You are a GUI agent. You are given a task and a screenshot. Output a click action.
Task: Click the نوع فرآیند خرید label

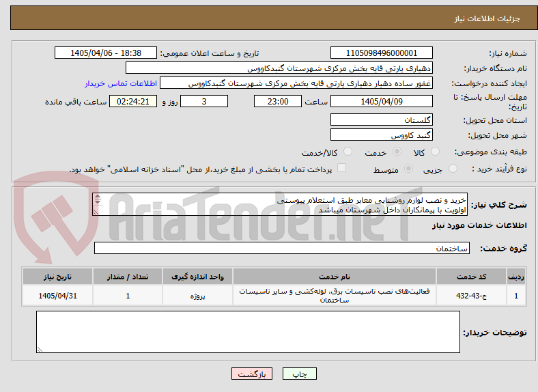coord(499,169)
